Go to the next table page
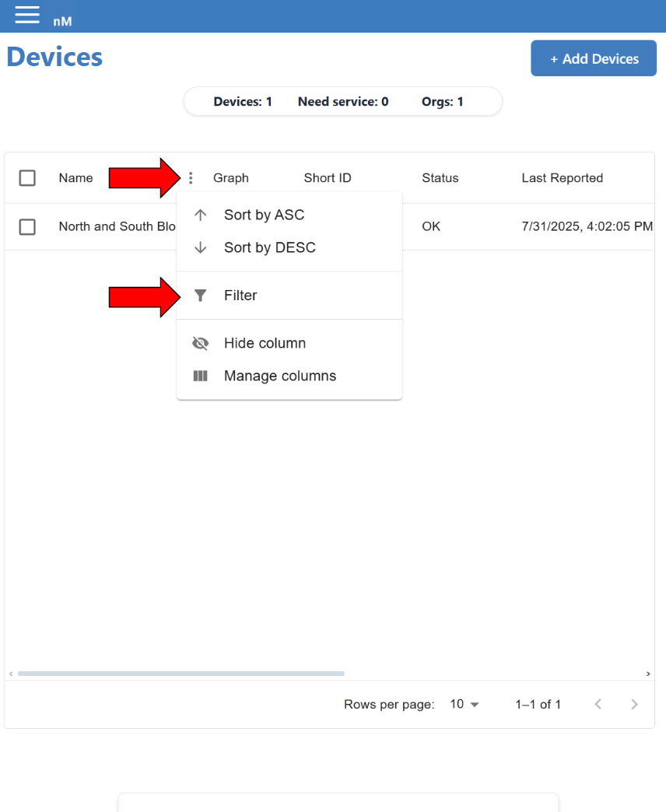The width and height of the screenshot is (666, 812). pyautogui.click(x=634, y=705)
